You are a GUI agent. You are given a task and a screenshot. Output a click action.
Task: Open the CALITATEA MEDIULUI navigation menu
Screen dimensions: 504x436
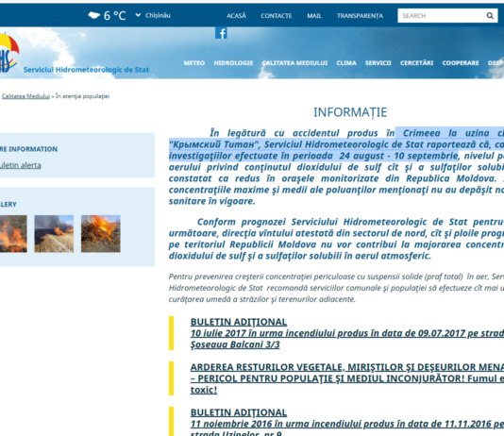tap(294, 63)
